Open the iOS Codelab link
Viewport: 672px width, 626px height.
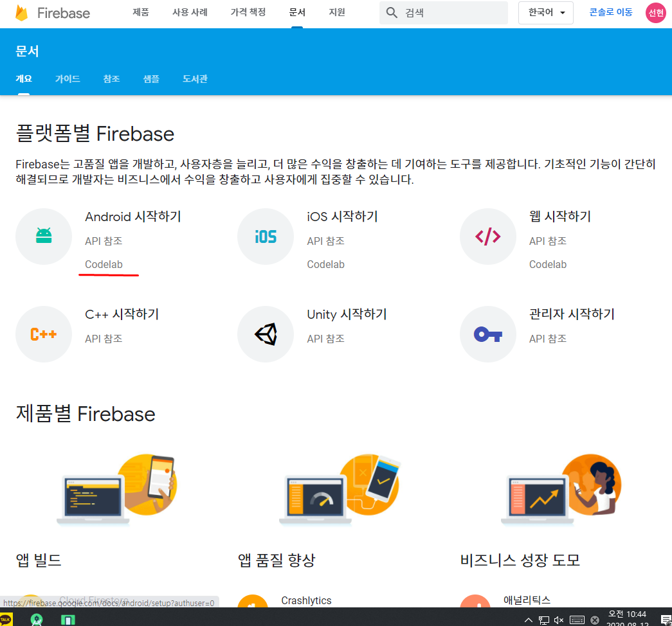(x=326, y=264)
